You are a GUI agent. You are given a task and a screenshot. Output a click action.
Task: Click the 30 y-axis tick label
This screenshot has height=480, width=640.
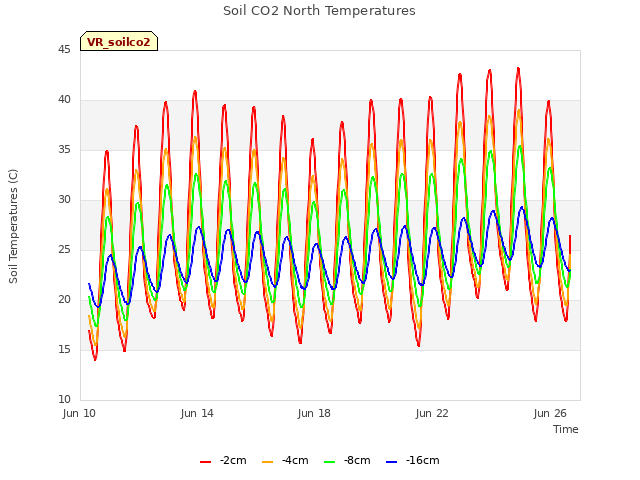point(64,200)
